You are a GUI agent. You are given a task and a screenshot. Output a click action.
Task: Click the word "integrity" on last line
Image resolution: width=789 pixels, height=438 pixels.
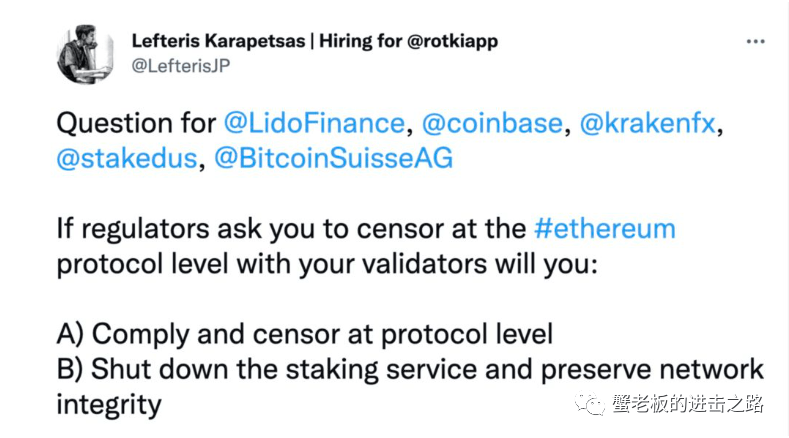(109, 405)
